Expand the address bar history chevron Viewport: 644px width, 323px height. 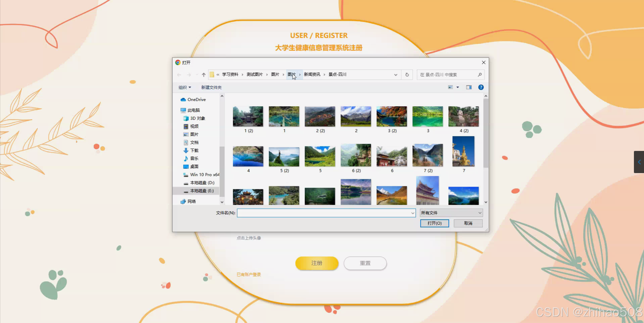[396, 75]
